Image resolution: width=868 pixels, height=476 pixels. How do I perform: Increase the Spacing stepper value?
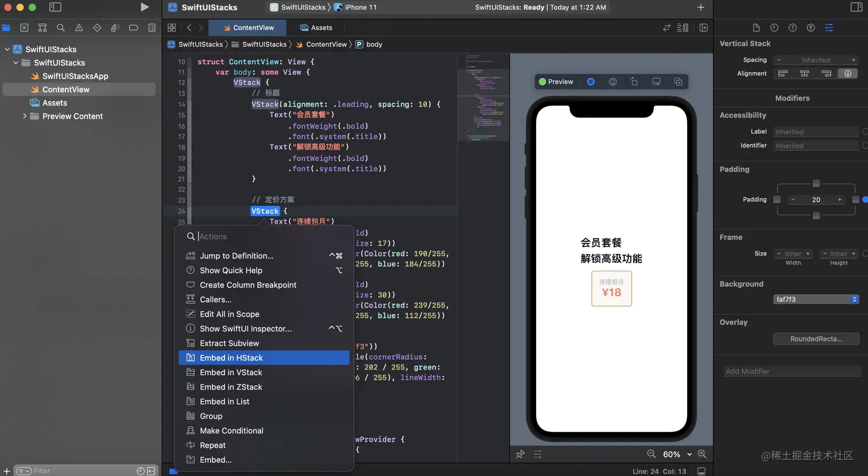coord(853,60)
